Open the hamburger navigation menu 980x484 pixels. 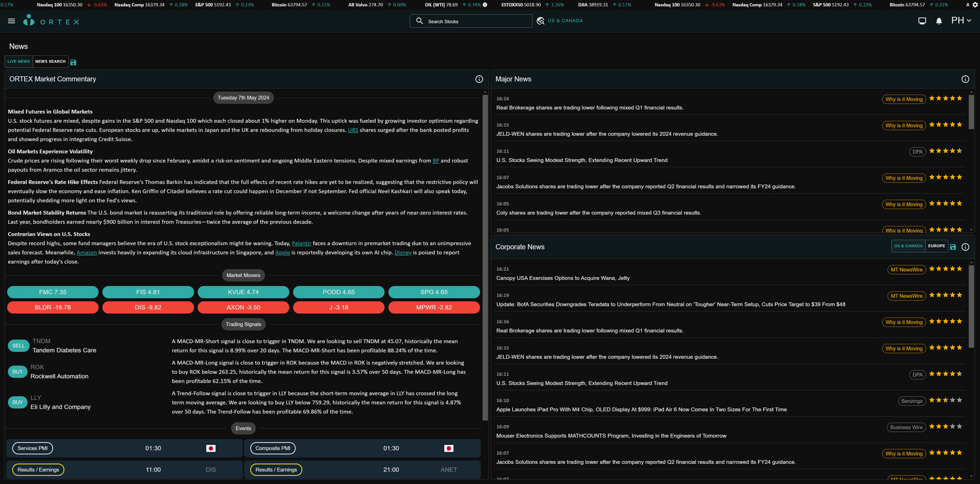click(x=11, y=21)
